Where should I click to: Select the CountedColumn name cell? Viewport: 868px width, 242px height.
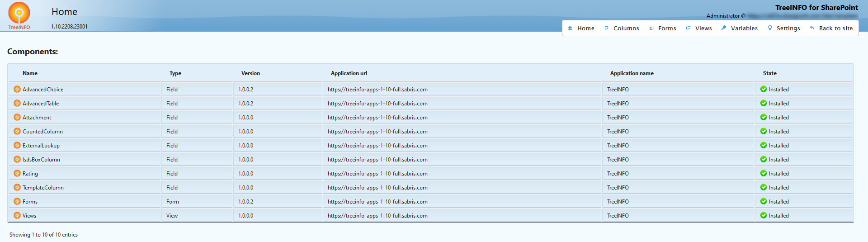coord(85,131)
